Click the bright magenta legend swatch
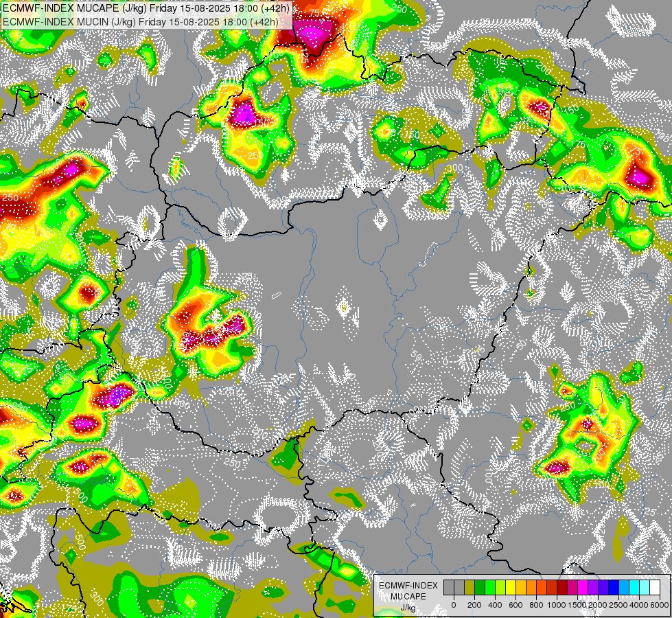Image resolution: width=672 pixels, height=618 pixels. [583, 588]
